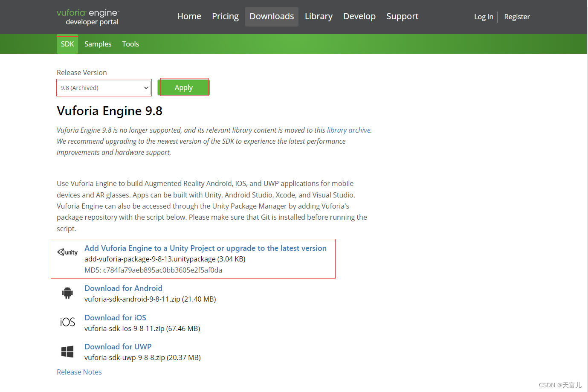Viewport: 588px width, 392px height.
Task: Open the Pricing page
Action: click(x=226, y=16)
